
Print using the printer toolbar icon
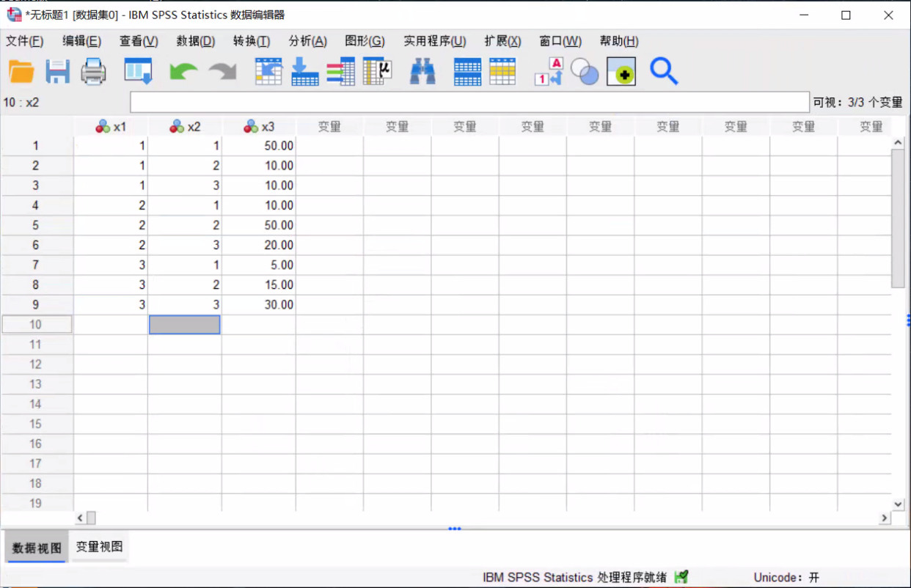tap(94, 72)
